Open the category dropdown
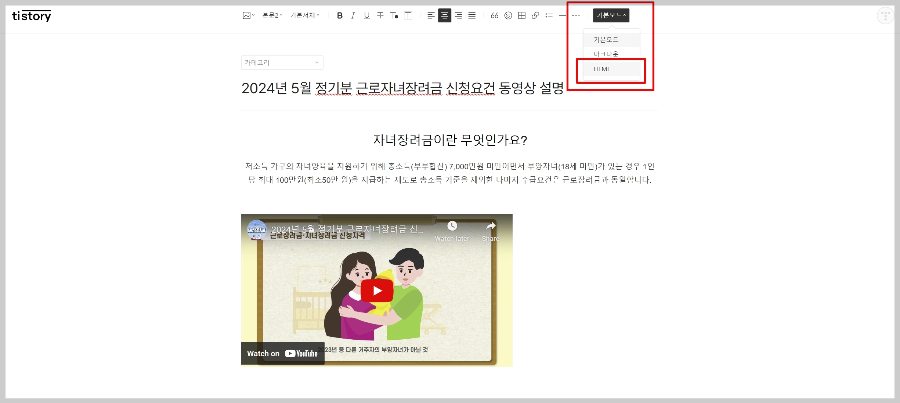This screenshot has height=403, width=900. [282, 62]
